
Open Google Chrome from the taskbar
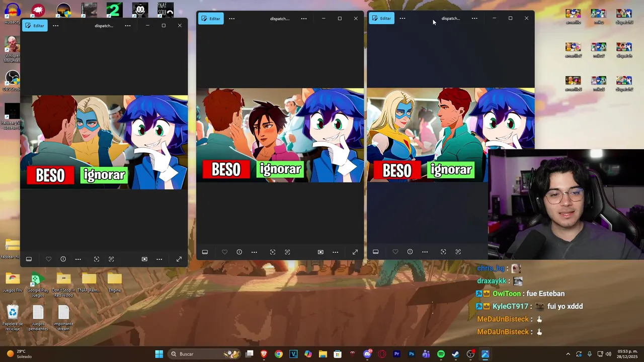pos(279,354)
